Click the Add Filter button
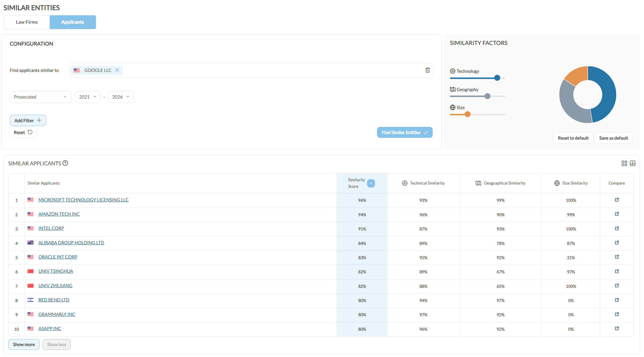644x357 pixels. click(28, 120)
